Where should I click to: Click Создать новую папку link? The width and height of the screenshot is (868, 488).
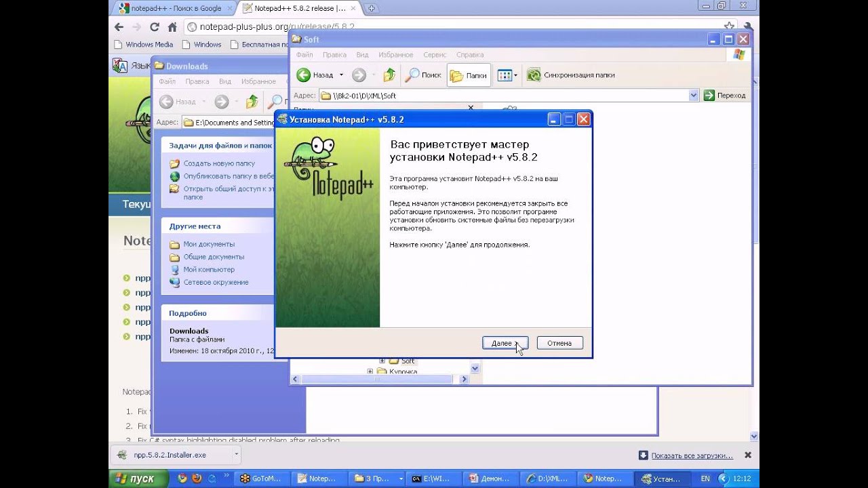click(219, 163)
